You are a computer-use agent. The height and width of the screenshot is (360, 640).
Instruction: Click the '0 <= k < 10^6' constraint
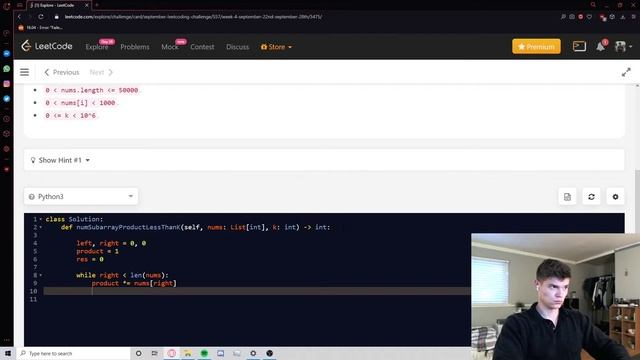point(71,116)
